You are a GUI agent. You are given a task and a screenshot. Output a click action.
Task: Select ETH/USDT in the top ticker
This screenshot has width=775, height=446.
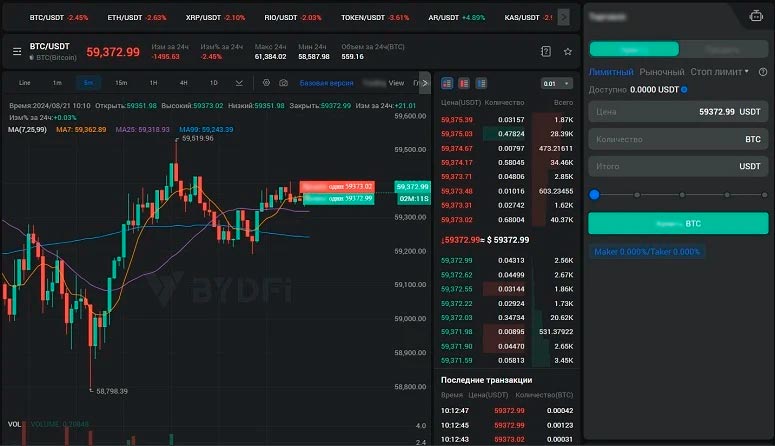point(136,17)
